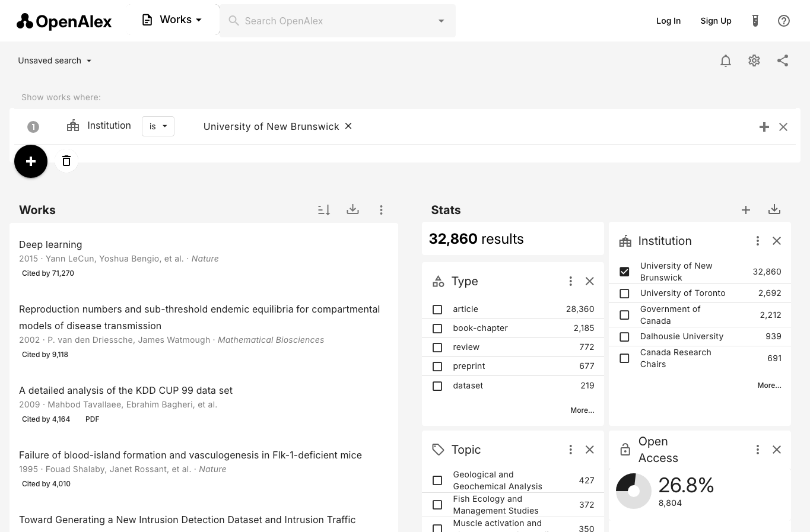Uncheck University of New Brunswick checkbox
The width and height of the screenshot is (810, 532).
pyautogui.click(x=624, y=272)
